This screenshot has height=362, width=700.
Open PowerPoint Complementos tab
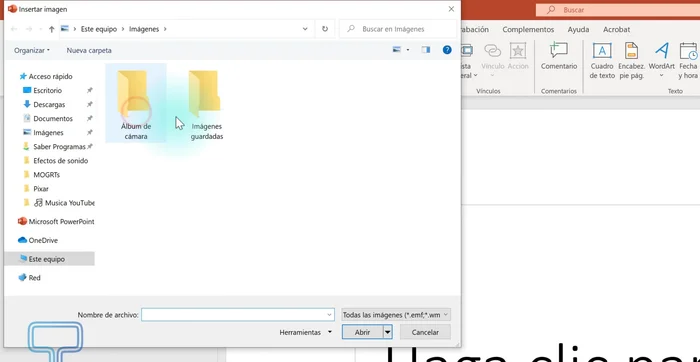(x=528, y=29)
